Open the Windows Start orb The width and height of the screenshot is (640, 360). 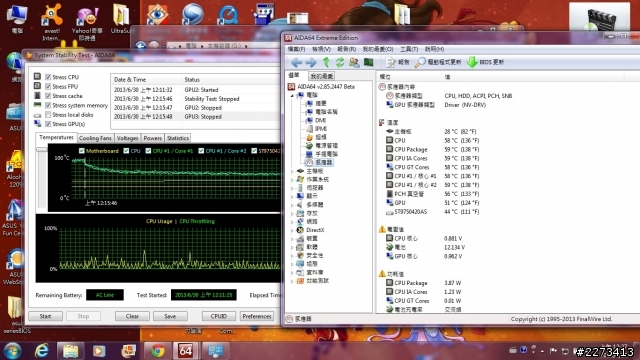click(12, 351)
